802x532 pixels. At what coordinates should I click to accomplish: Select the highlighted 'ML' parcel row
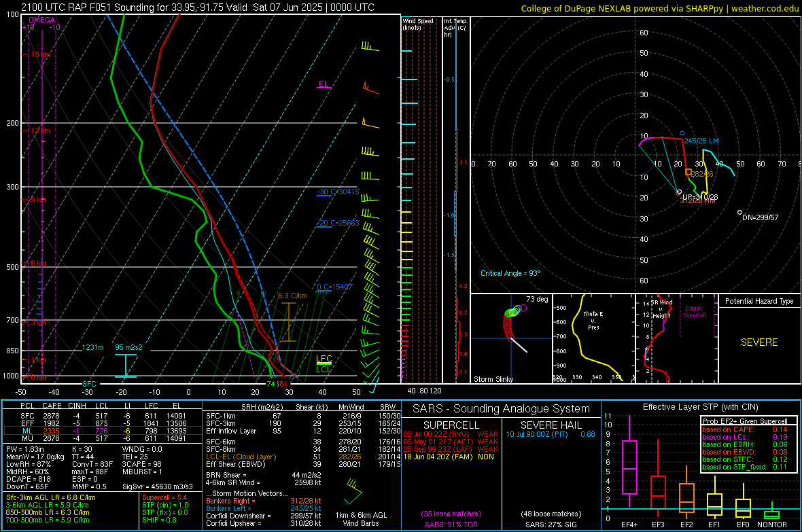[103, 431]
